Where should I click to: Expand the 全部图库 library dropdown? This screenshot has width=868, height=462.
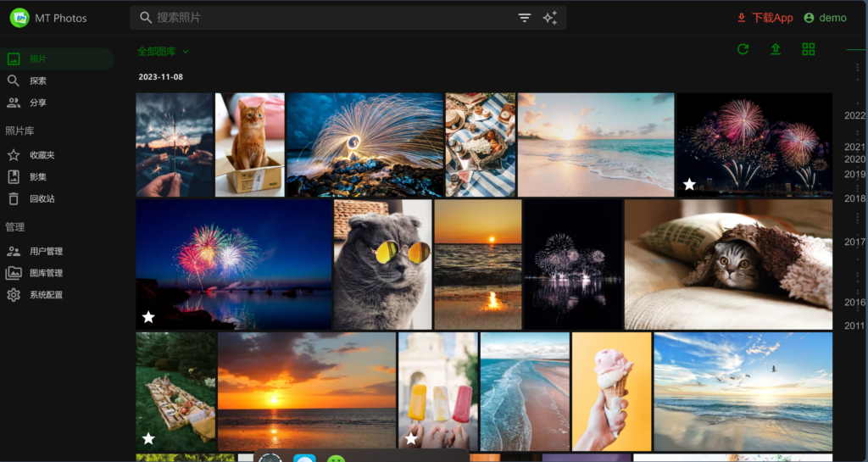click(x=163, y=52)
